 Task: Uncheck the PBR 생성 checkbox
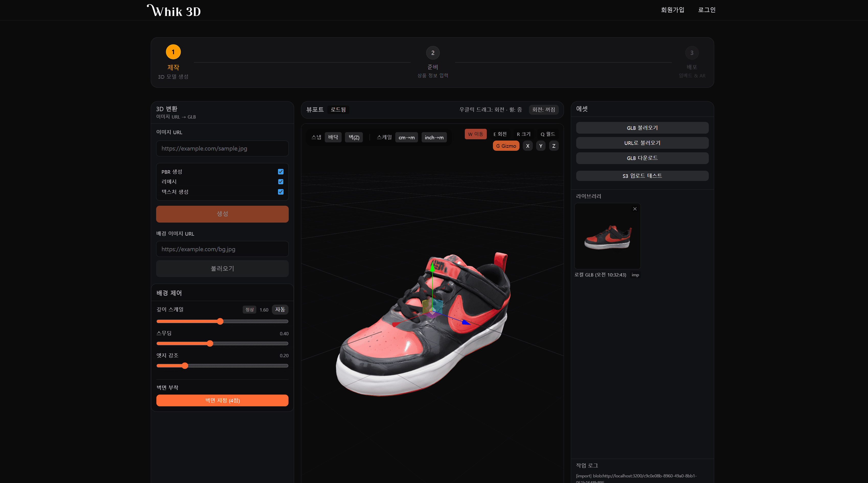280,171
